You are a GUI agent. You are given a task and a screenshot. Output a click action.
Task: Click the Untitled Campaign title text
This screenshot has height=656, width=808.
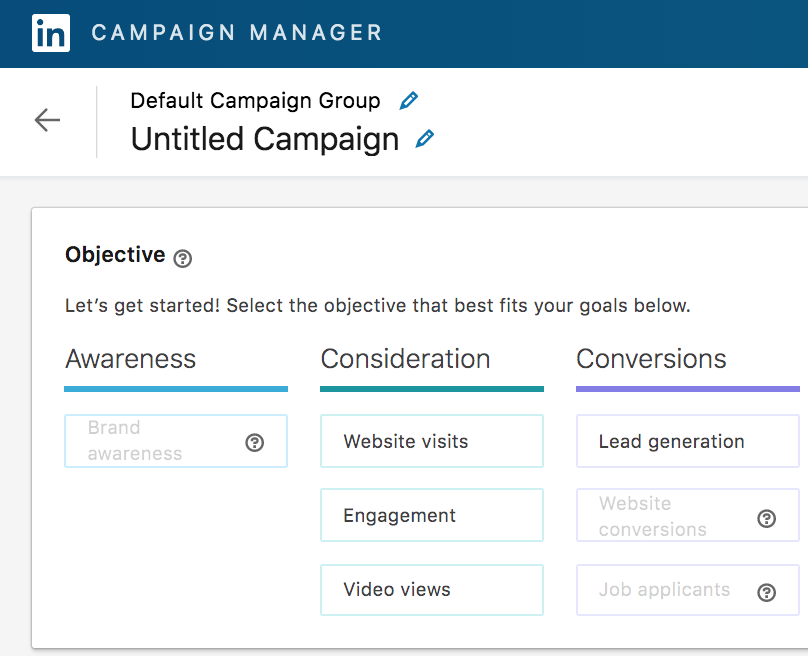tap(265, 139)
